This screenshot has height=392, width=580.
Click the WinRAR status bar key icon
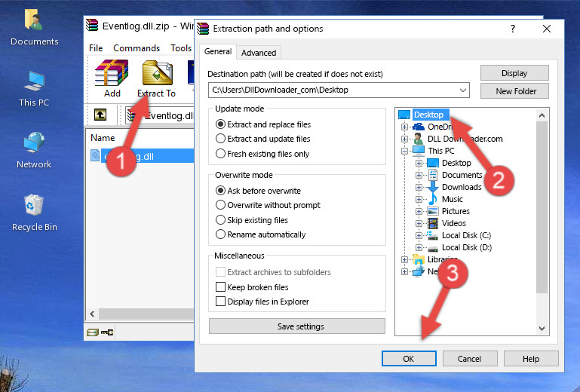coord(107,332)
